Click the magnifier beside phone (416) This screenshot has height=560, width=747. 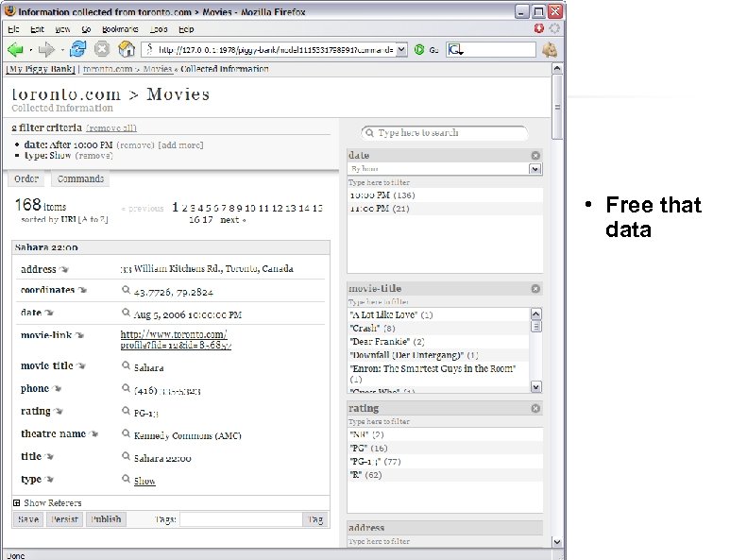[x=126, y=388]
